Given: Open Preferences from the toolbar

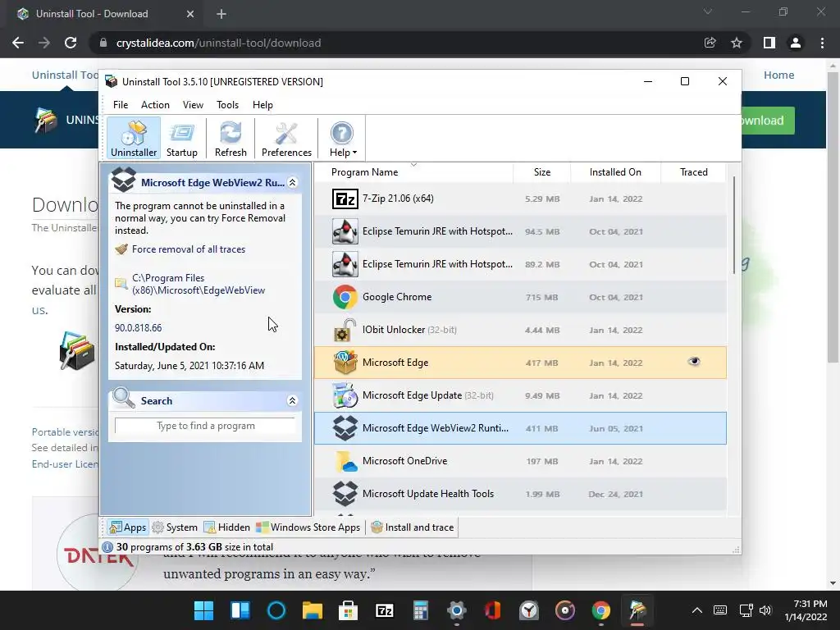Looking at the screenshot, I should (286, 138).
